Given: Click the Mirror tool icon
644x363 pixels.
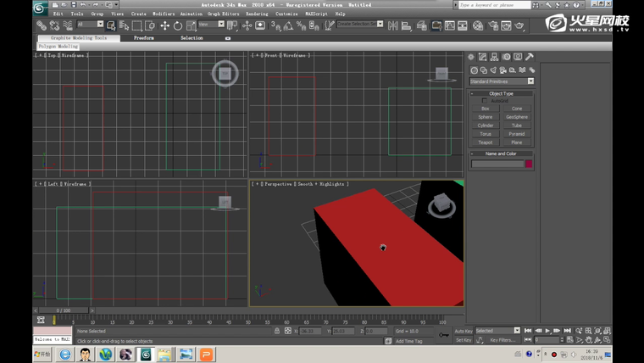Looking at the screenshot, I should click(393, 25).
